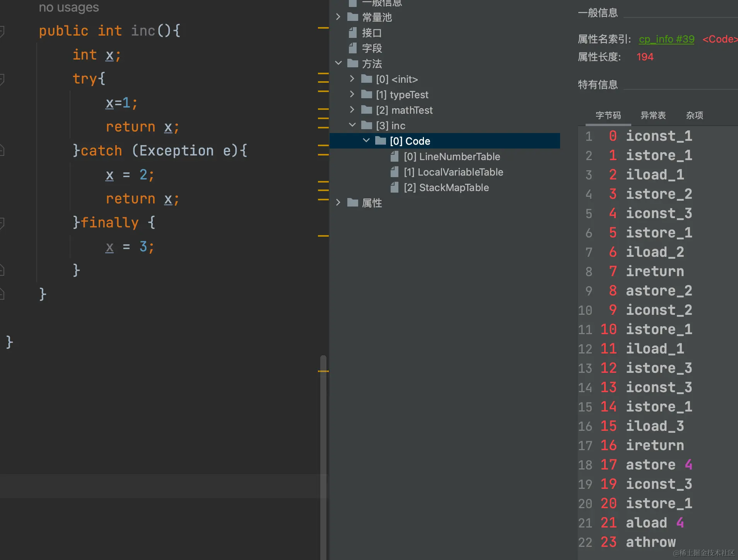Viewport: 738px width, 560px height.
Task: Click the 'x=1;' statement in try block
Action: [x=121, y=103]
